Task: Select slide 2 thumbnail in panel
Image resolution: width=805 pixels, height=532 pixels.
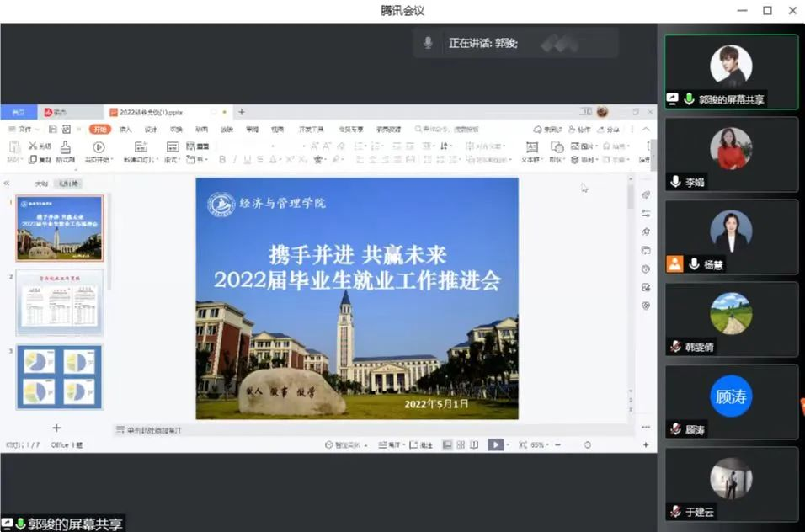Action: 60,301
